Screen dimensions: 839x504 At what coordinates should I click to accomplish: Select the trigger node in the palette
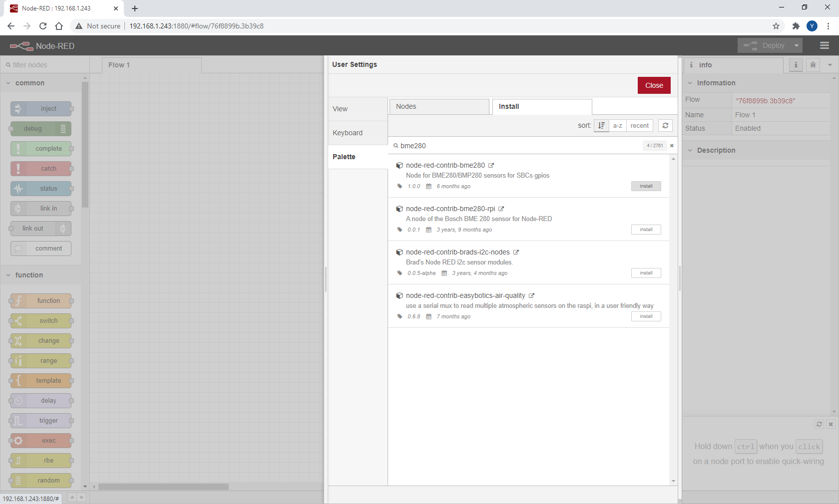(41, 421)
